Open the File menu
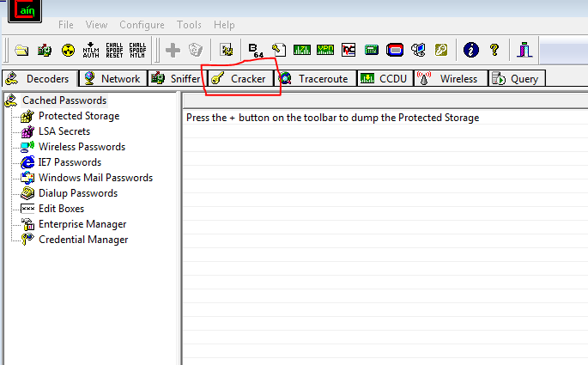 [x=65, y=25]
